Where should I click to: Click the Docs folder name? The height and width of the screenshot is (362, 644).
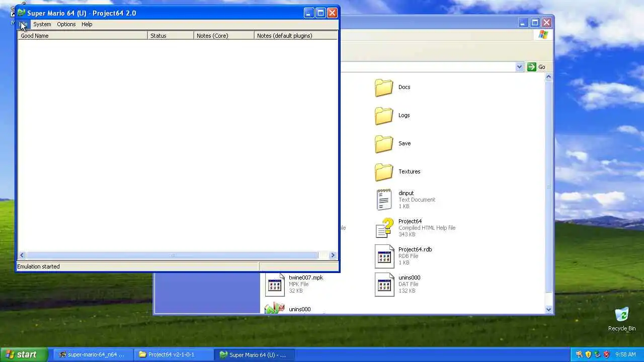coord(404,87)
